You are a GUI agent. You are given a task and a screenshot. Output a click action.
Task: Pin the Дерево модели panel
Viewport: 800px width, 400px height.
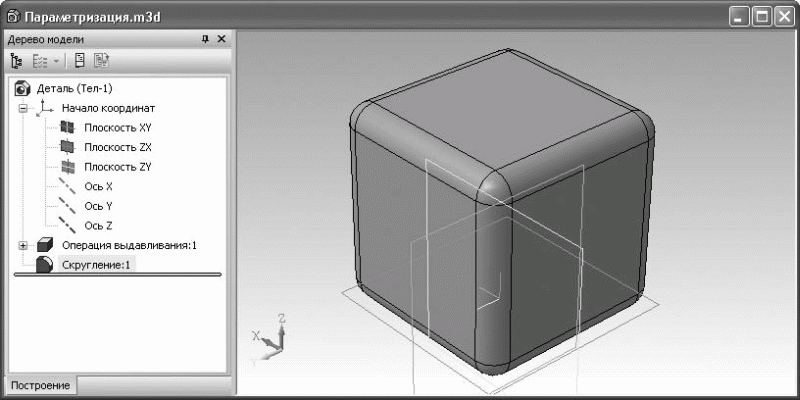pos(205,39)
